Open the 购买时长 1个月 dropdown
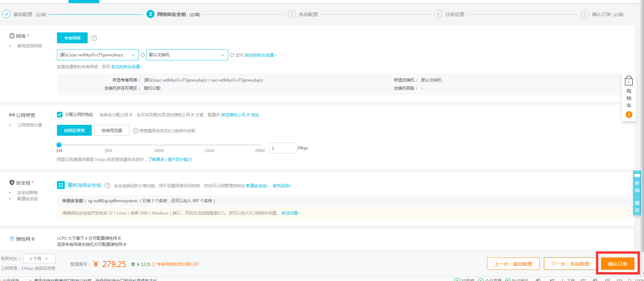644x281 pixels. [x=39, y=258]
